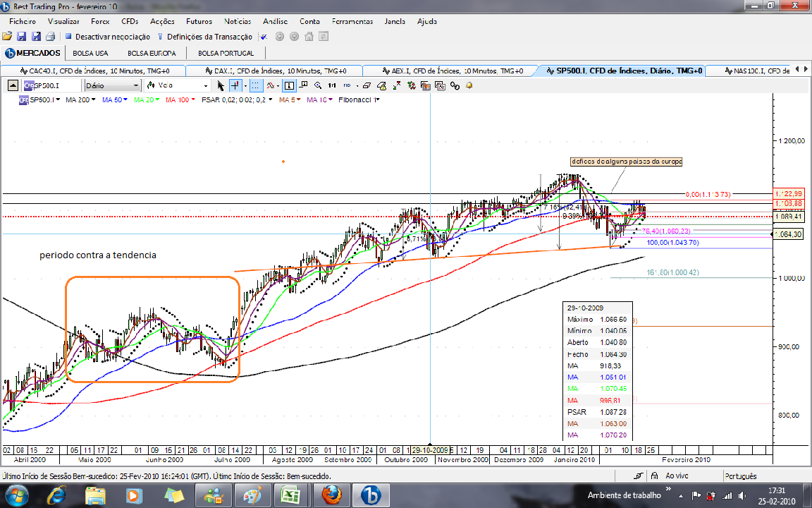Click the printer icon
812x508 pixels.
tap(50, 36)
